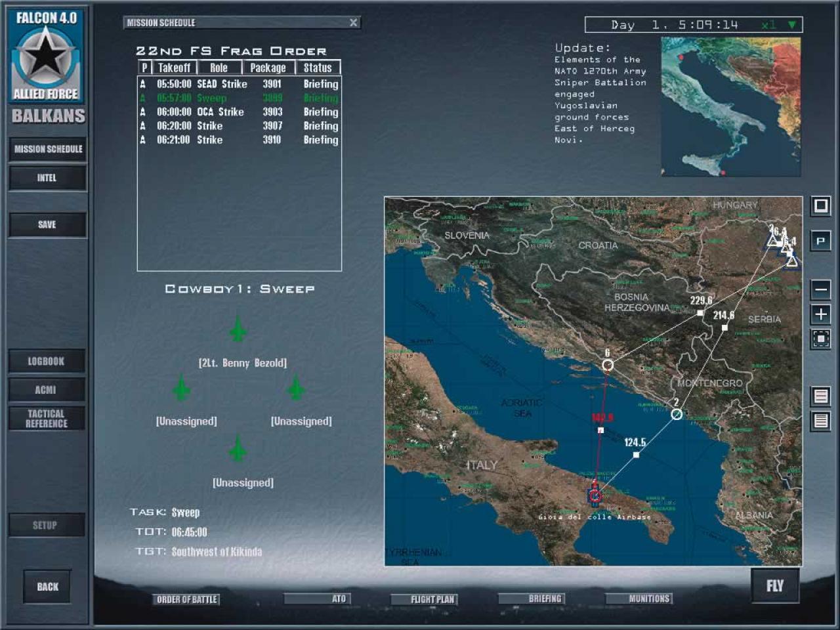Image resolution: width=840 pixels, height=630 pixels.
Task: Switch to the Briefing tab
Action: point(532,598)
